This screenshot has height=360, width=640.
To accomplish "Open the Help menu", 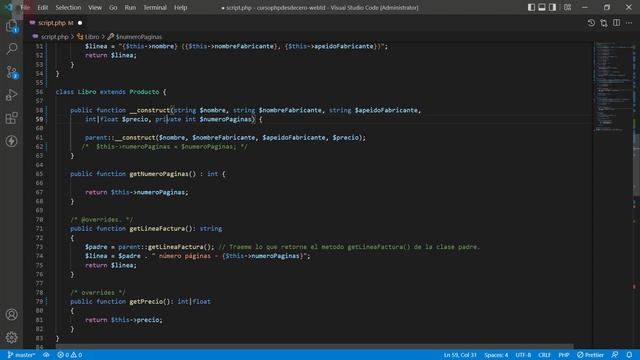I will (x=180, y=7).
